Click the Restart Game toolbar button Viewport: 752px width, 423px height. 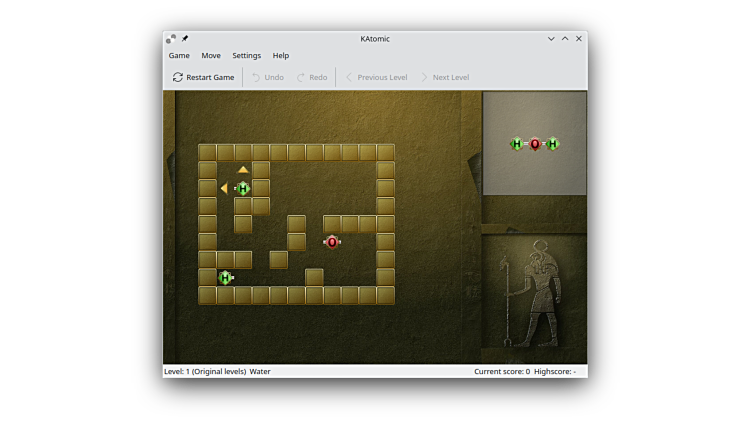coord(203,77)
